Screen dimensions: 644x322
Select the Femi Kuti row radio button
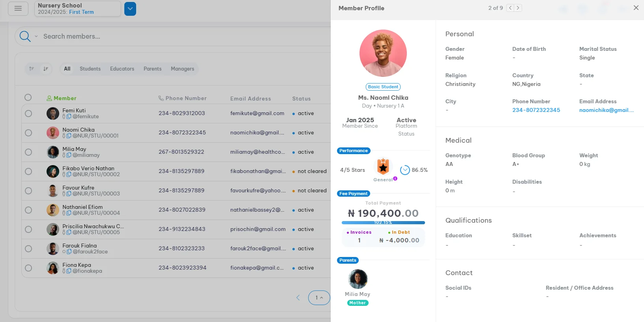(28, 114)
